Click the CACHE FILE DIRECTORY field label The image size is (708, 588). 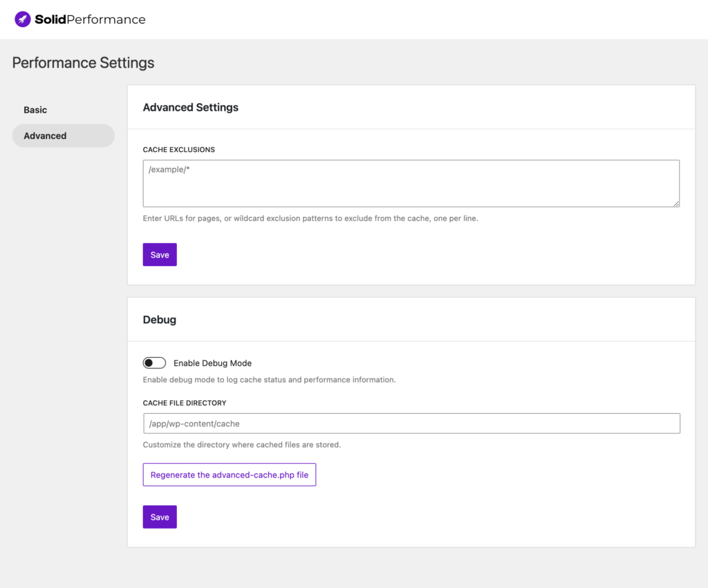(184, 403)
